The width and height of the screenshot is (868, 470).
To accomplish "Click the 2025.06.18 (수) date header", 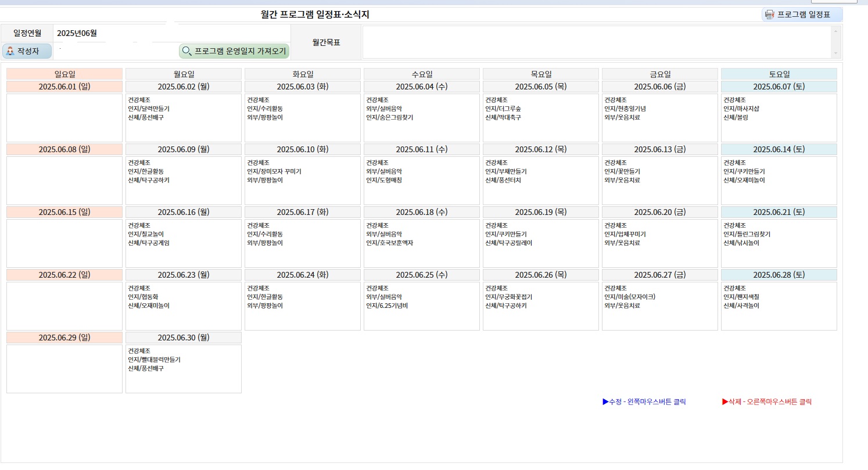I will (x=422, y=212).
